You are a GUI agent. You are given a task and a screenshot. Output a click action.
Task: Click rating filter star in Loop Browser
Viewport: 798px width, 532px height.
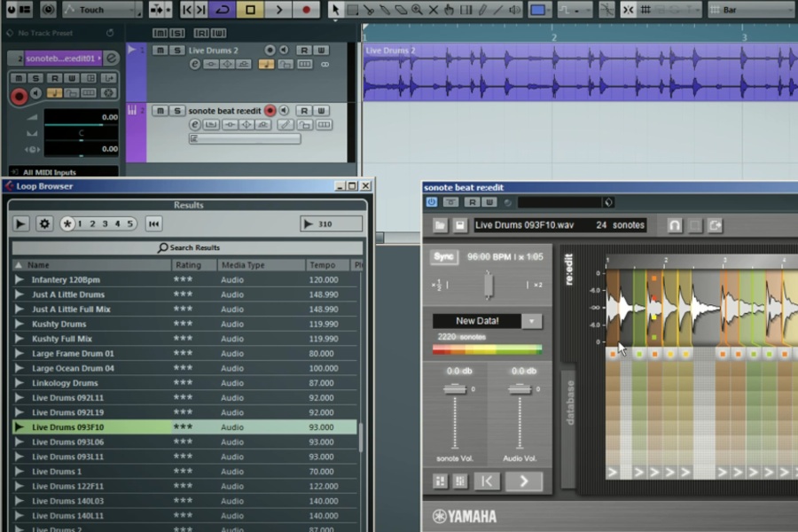click(67, 223)
